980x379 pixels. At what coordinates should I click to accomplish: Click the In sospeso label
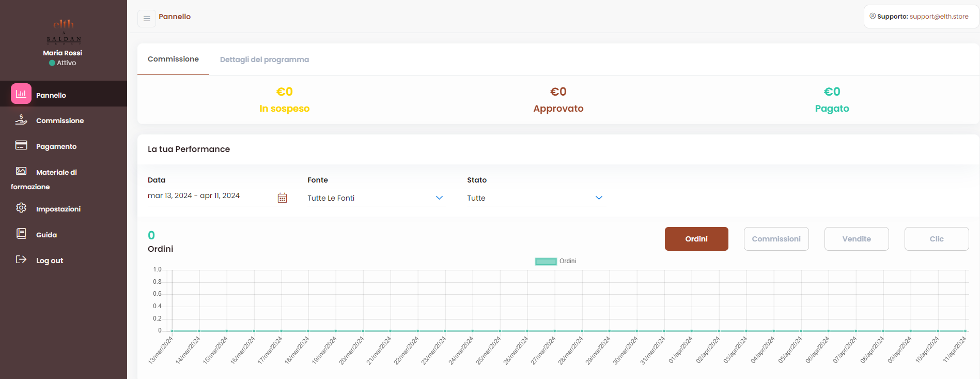pyautogui.click(x=285, y=109)
